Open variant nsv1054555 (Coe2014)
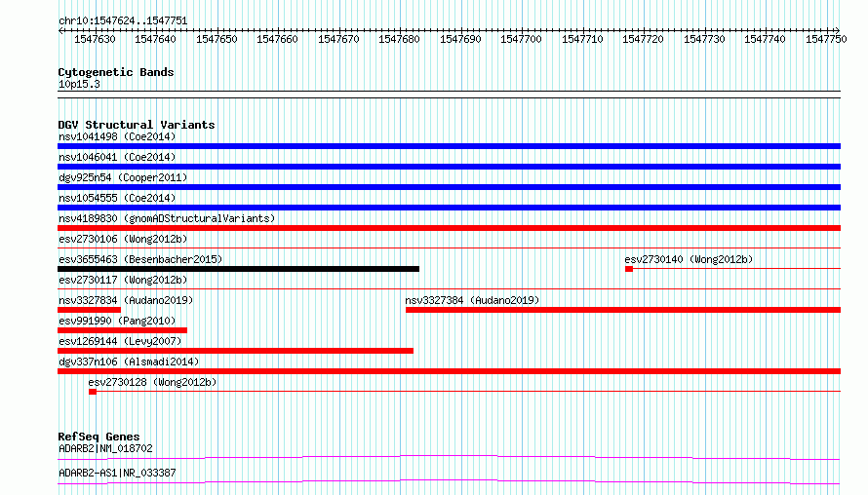Image resolution: width=868 pixels, height=495 pixels. 117,198
